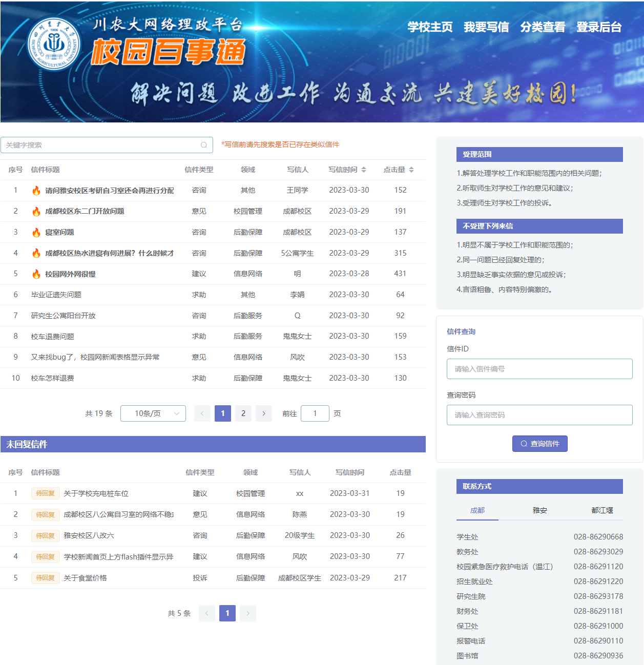Viewport: 644px width, 665px height.
Task: Select page 2 of the letter list
Action: (243, 413)
